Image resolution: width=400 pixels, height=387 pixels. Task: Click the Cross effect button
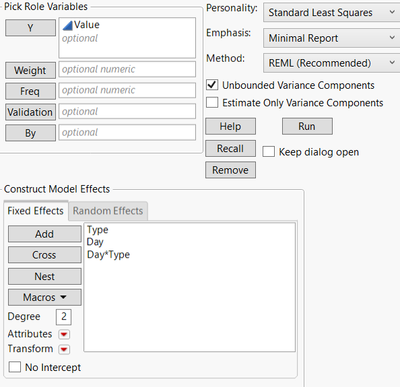(45, 255)
